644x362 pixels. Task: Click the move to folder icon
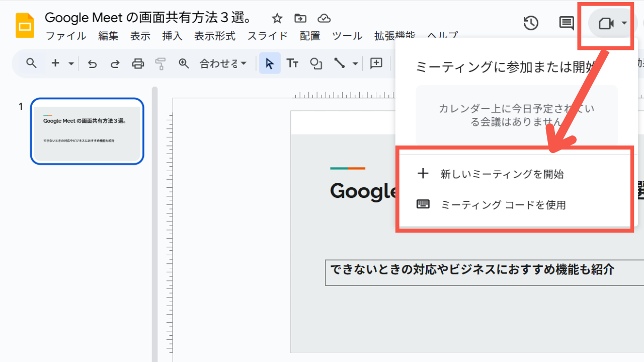coord(300,19)
